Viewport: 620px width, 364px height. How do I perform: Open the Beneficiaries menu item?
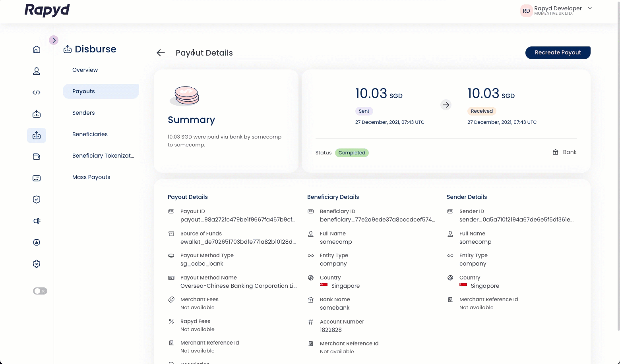coord(90,134)
